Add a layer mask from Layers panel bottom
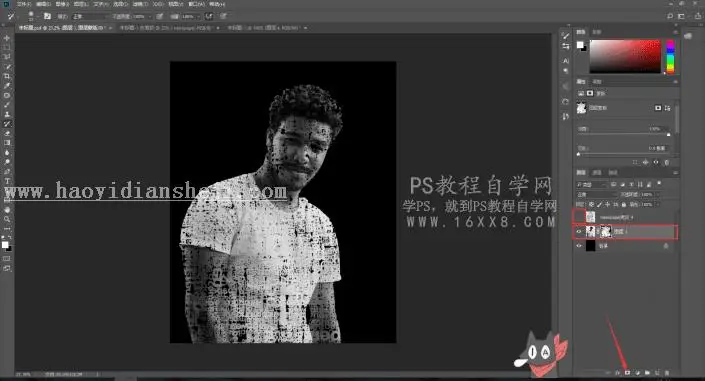The image size is (705, 381). click(x=628, y=372)
